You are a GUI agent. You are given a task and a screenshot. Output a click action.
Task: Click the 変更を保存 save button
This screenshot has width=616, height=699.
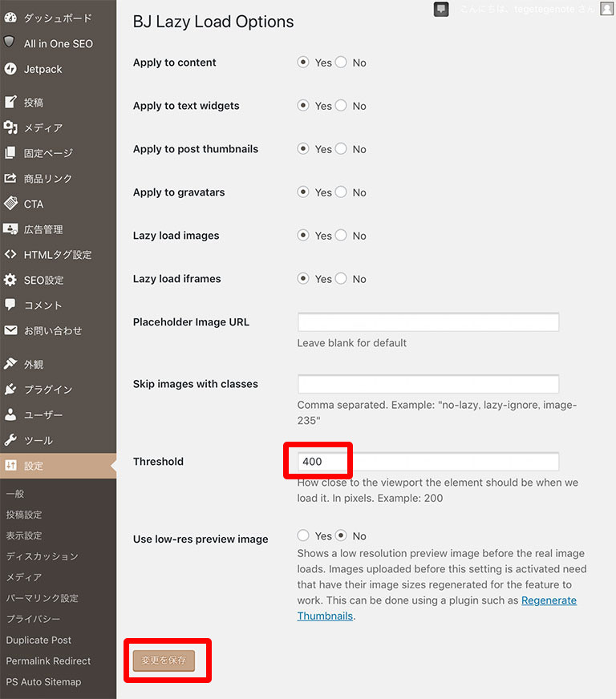(x=164, y=661)
